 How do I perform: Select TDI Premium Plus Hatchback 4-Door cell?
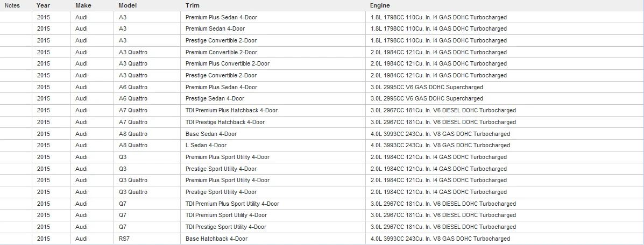click(231, 111)
